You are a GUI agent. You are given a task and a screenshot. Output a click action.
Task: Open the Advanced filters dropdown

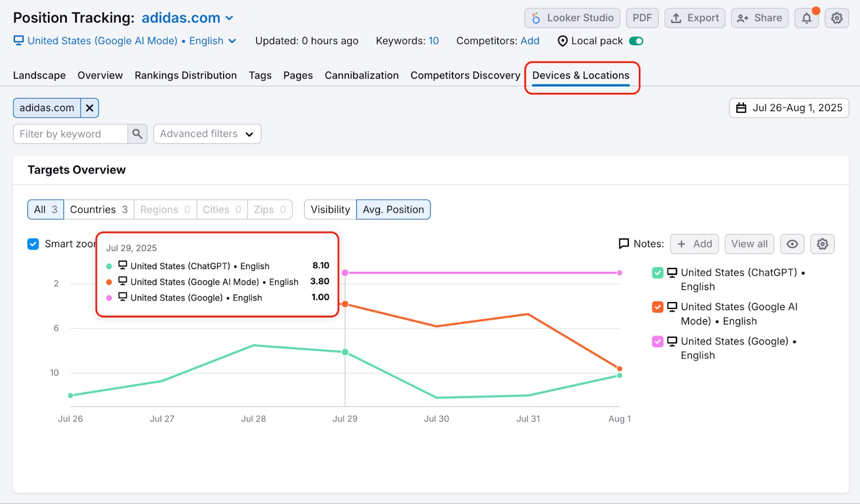(x=207, y=134)
